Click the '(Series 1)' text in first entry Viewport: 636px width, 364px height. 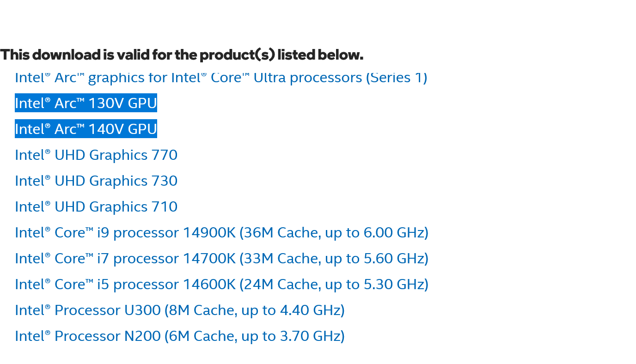(397, 78)
